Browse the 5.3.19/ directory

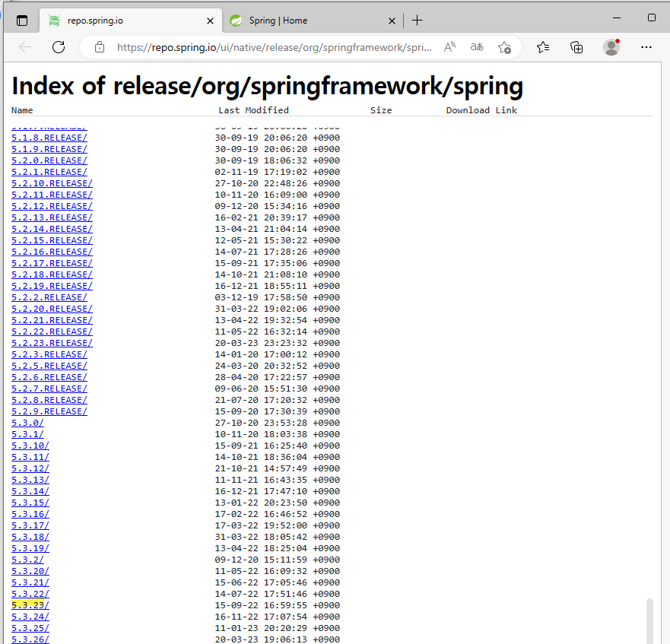30,548
